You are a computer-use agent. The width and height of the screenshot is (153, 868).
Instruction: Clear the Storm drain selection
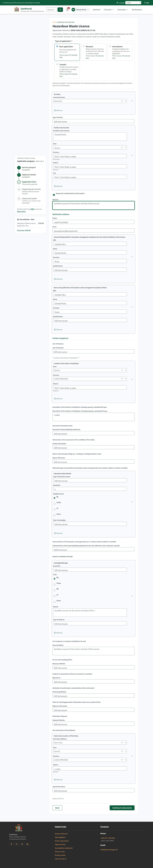(x=122, y=743)
